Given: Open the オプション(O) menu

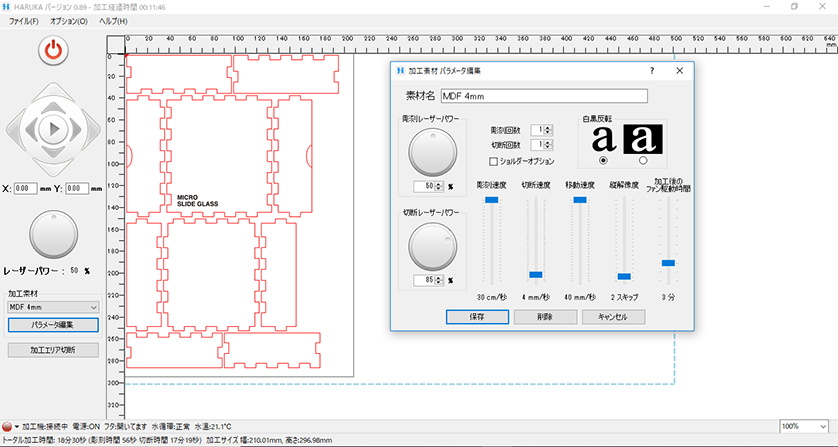Looking at the screenshot, I should point(69,20).
